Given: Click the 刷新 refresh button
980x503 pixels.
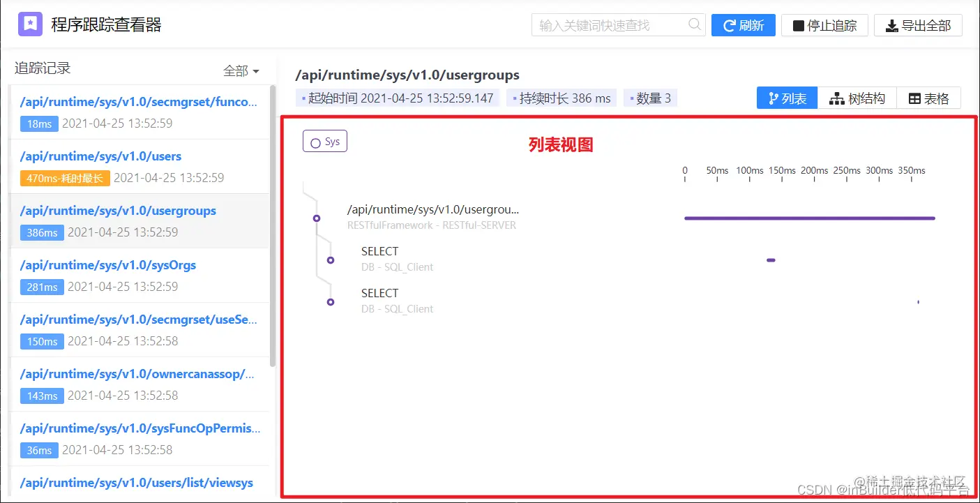Looking at the screenshot, I should pos(744,25).
